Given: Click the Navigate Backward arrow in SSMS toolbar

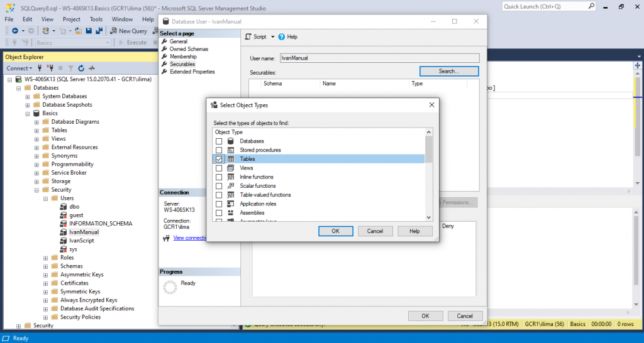Looking at the screenshot, I should pyautogui.click(x=15, y=31).
